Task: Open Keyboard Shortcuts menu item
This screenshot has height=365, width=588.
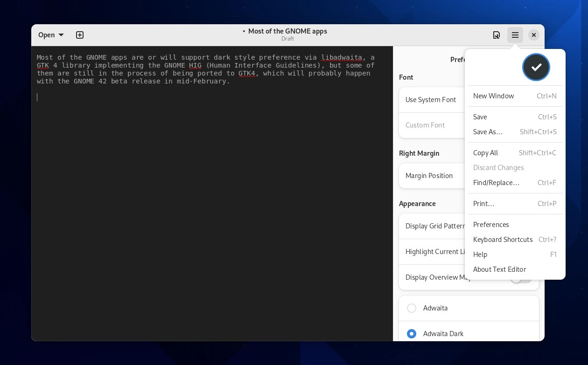Action: click(515, 240)
